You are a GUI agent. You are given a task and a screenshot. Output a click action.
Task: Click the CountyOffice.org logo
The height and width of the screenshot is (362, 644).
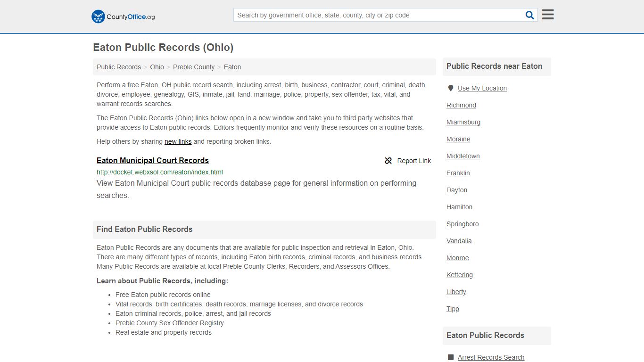pos(123,16)
